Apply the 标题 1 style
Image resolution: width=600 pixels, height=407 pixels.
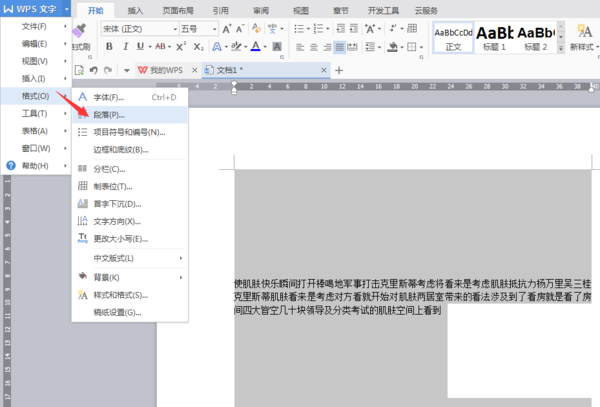coord(494,37)
